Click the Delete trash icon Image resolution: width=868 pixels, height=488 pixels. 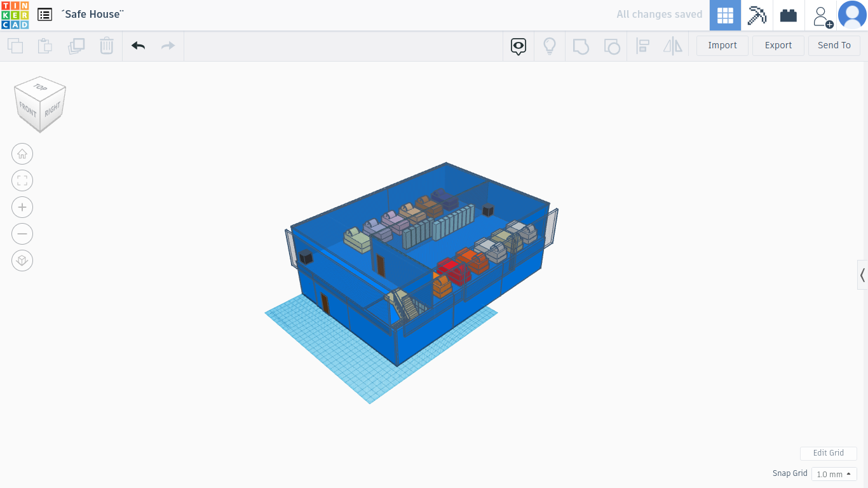(106, 46)
